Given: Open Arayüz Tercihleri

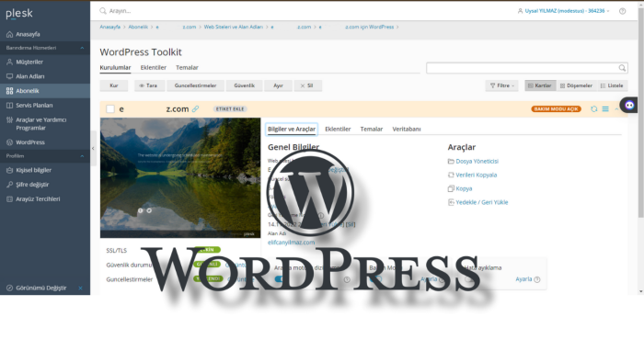Looking at the screenshot, I should [38, 198].
